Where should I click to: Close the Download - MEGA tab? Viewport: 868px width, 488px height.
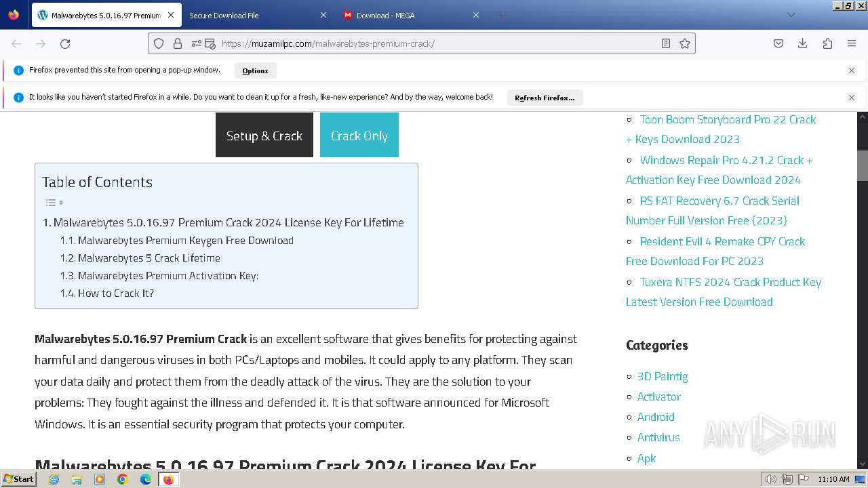[x=475, y=15]
